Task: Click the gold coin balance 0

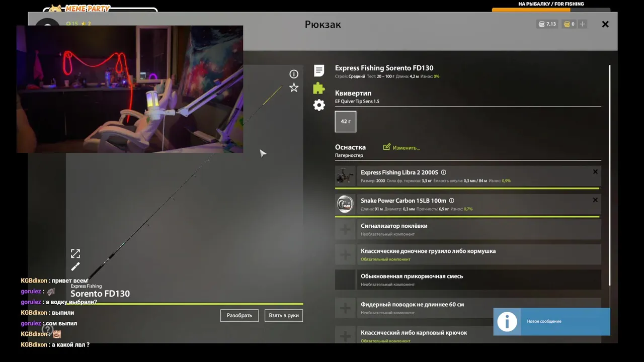Action: tap(570, 24)
